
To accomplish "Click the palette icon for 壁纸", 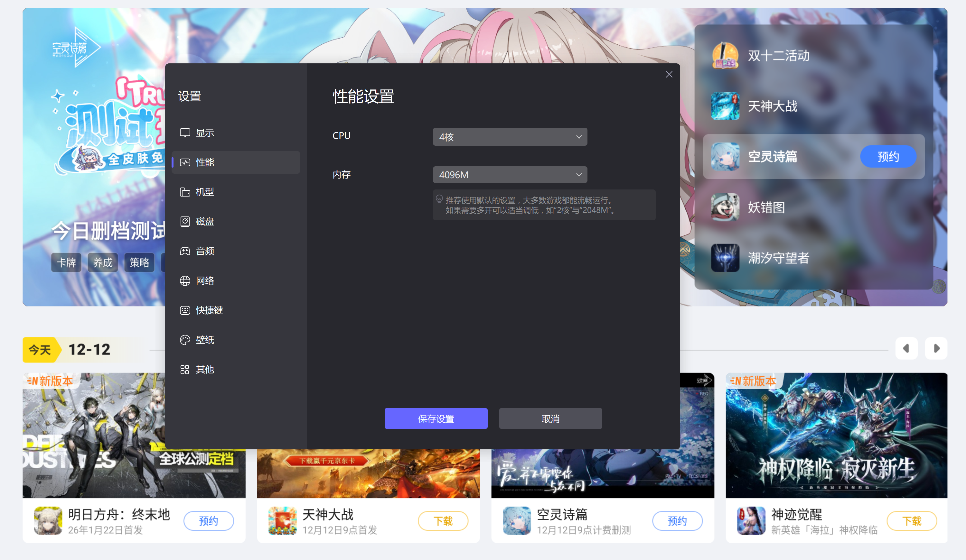I will 185,340.
